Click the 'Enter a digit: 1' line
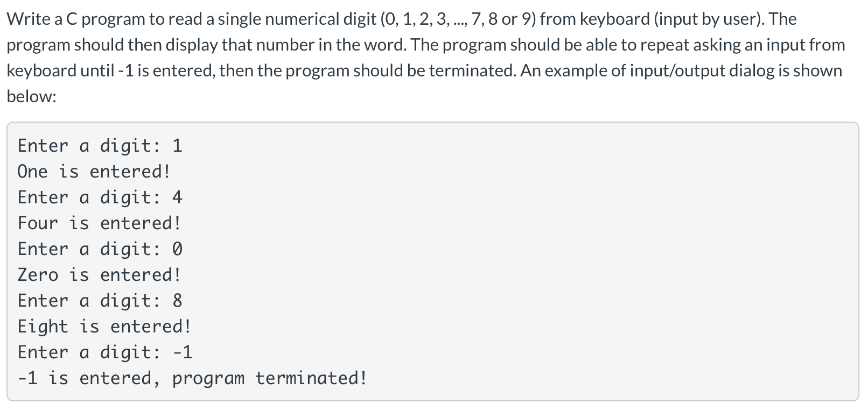Image resolution: width=868 pixels, height=411 pixels. point(100,146)
